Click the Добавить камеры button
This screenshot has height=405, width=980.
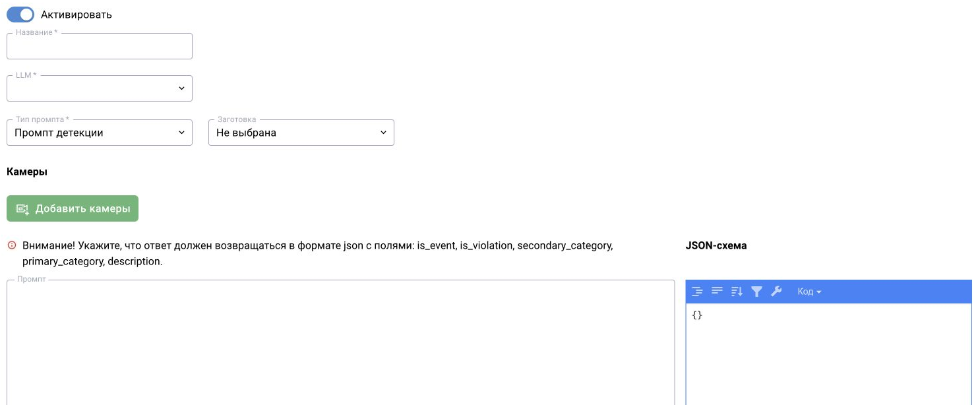pyautogui.click(x=73, y=208)
